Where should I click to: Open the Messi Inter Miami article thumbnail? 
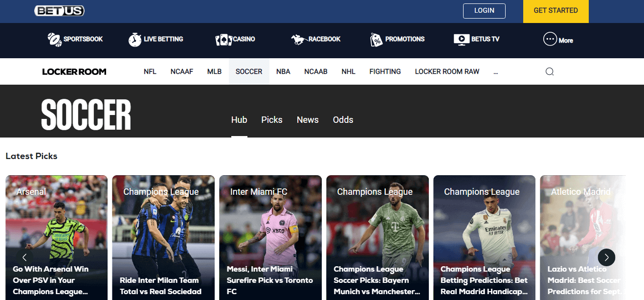pos(270,225)
